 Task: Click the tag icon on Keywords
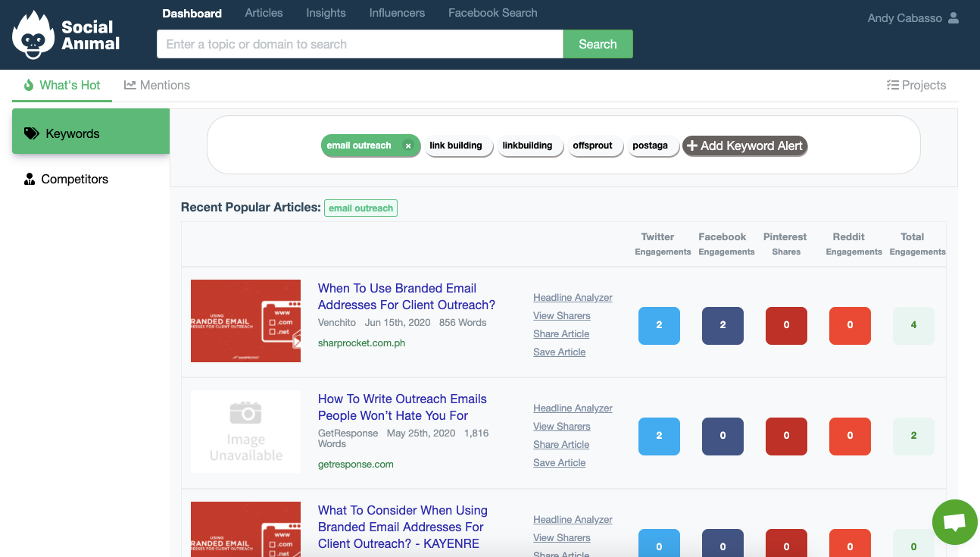pyautogui.click(x=32, y=133)
